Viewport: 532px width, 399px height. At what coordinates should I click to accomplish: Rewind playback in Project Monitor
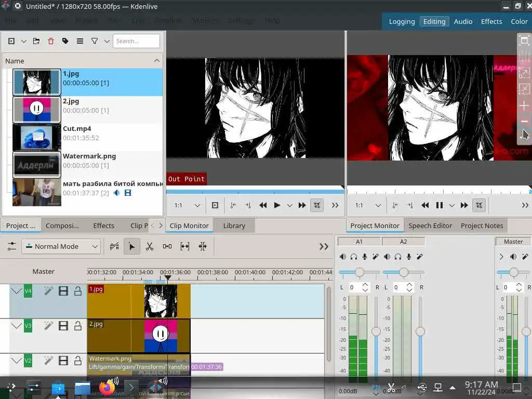tap(425, 205)
